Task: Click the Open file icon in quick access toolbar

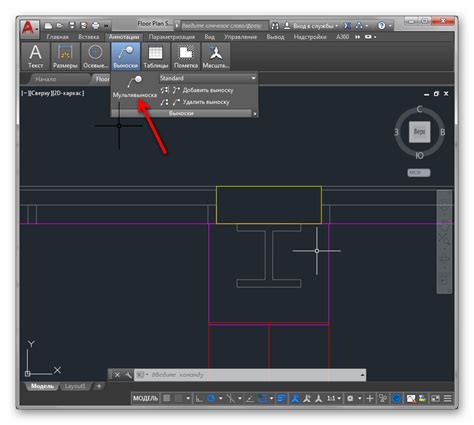Action: click(60, 25)
